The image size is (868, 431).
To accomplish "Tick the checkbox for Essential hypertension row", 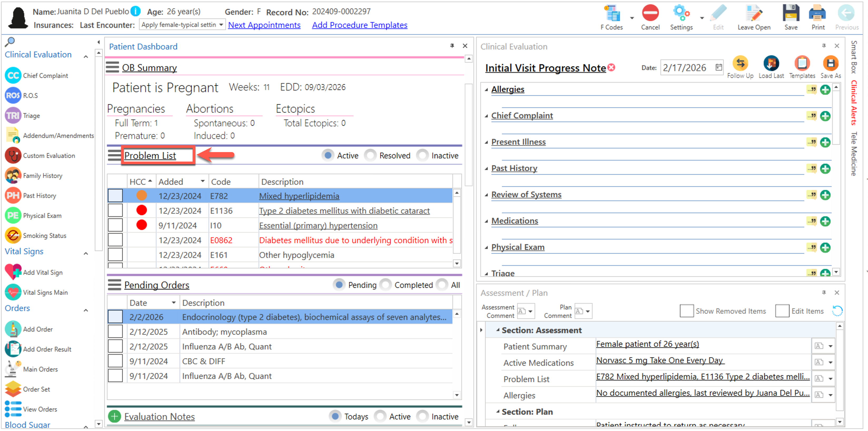I will pos(115,225).
